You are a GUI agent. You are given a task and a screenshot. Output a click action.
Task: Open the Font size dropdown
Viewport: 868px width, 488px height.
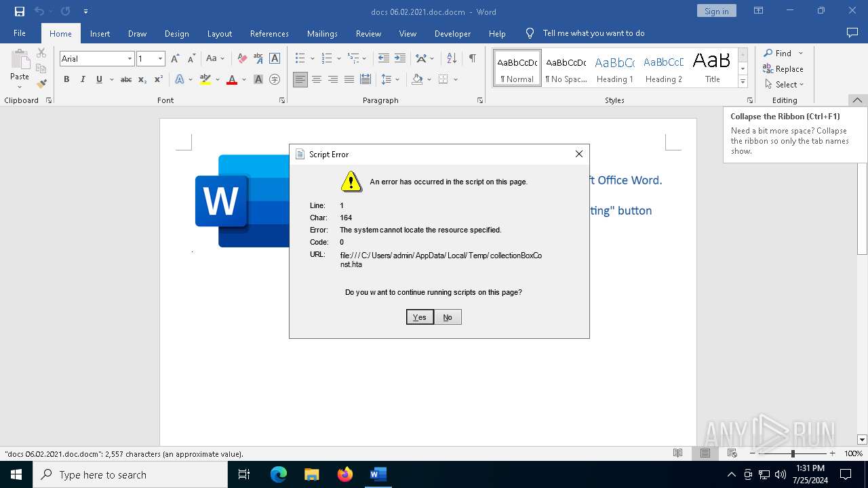click(160, 59)
